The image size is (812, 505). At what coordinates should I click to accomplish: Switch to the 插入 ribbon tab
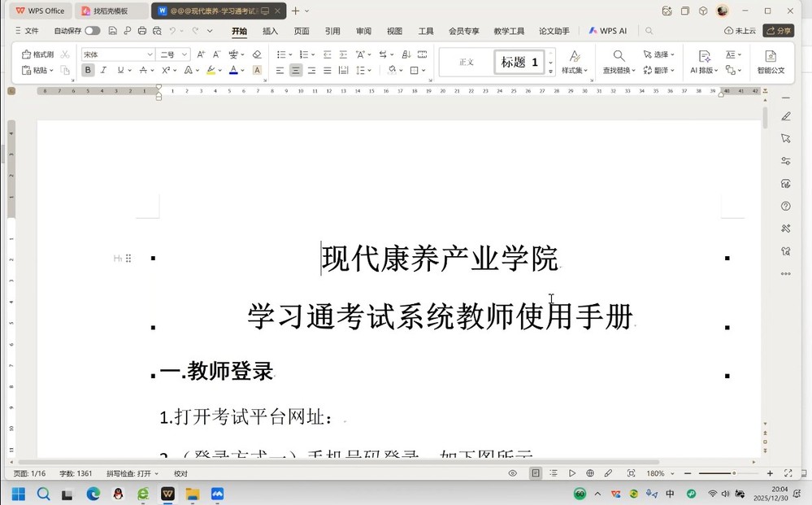270,31
